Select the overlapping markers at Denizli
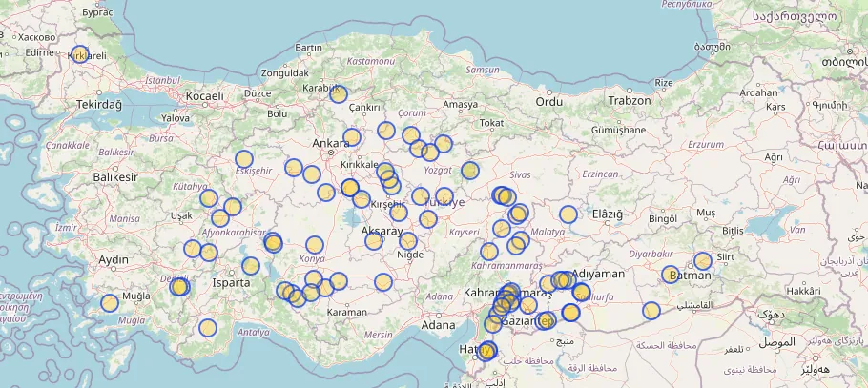Viewport: 868px width, 388px height. (179, 286)
